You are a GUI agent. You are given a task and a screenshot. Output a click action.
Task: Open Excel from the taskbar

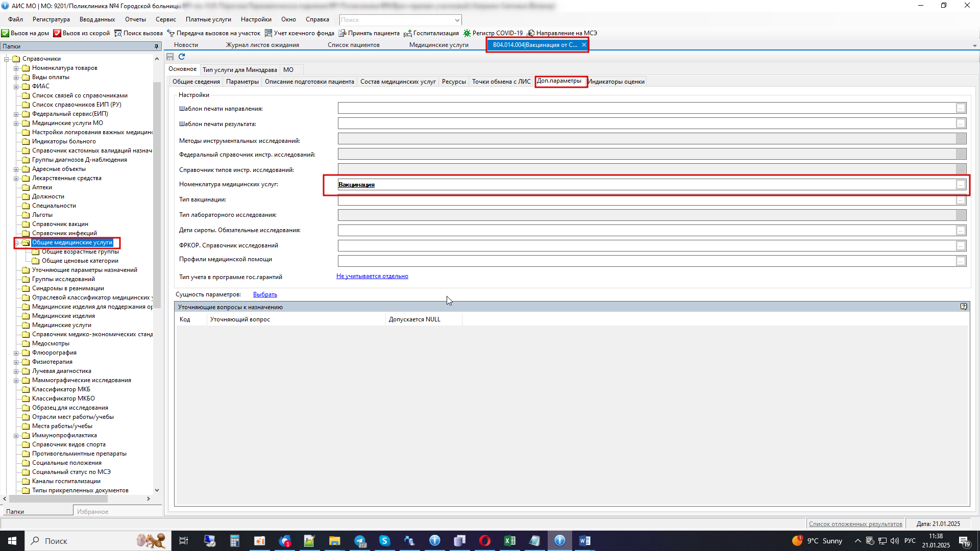[x=509, y=541]
